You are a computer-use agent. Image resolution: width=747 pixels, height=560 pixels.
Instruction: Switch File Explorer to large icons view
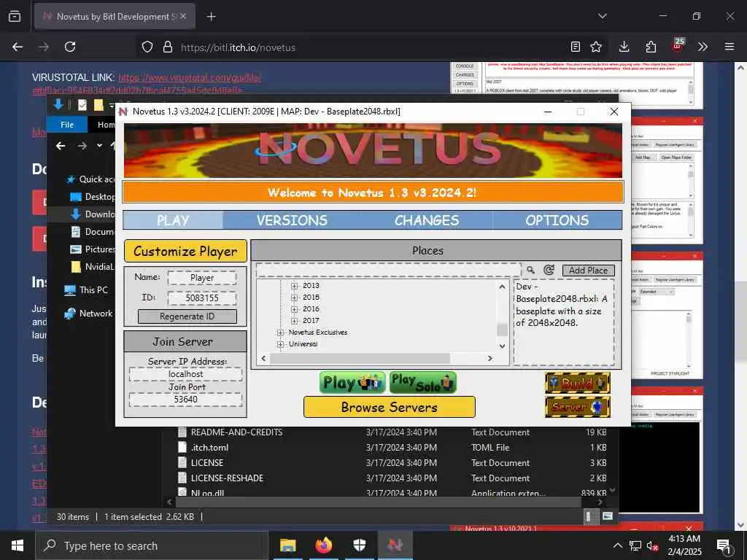608,517
